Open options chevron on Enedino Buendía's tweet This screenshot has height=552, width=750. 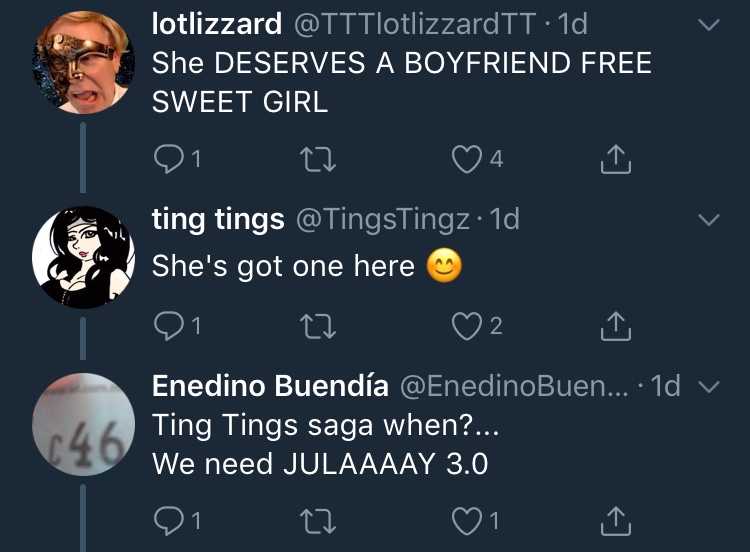709,386
